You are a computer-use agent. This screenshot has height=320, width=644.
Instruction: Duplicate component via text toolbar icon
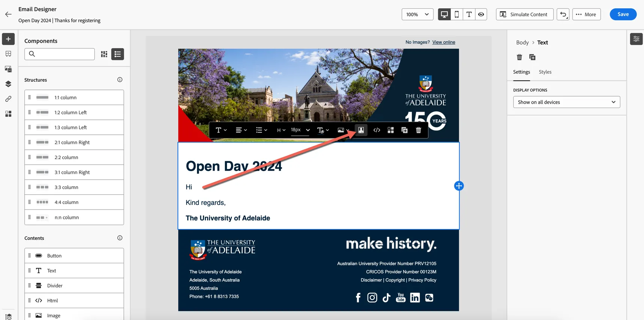pyautogui.click(x=404, y=130)
